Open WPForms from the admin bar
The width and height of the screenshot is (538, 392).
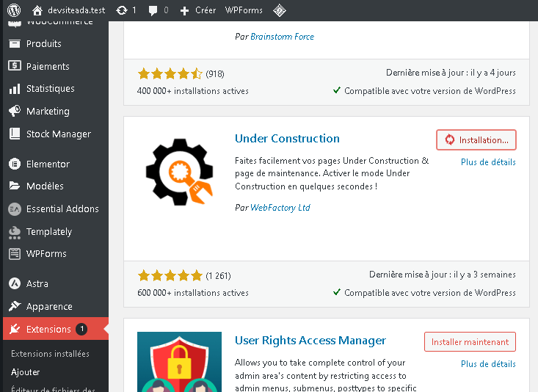[x=244, y=10]
